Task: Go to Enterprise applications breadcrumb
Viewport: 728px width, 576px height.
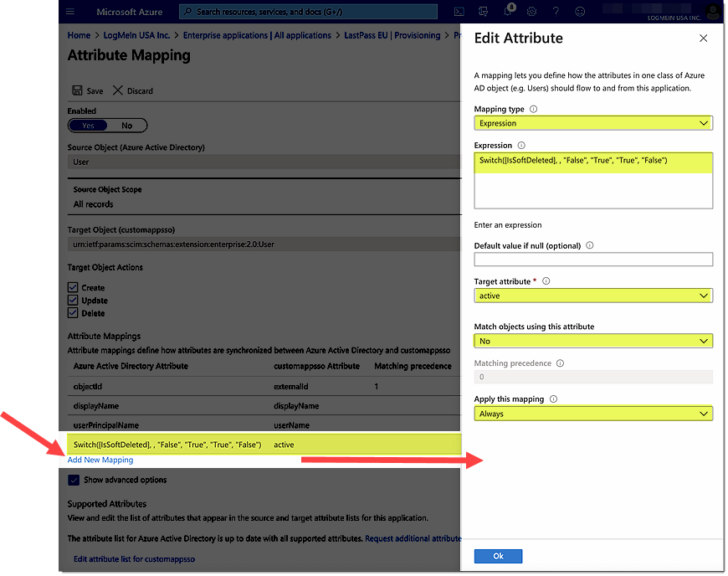Action: coord(257,35)
